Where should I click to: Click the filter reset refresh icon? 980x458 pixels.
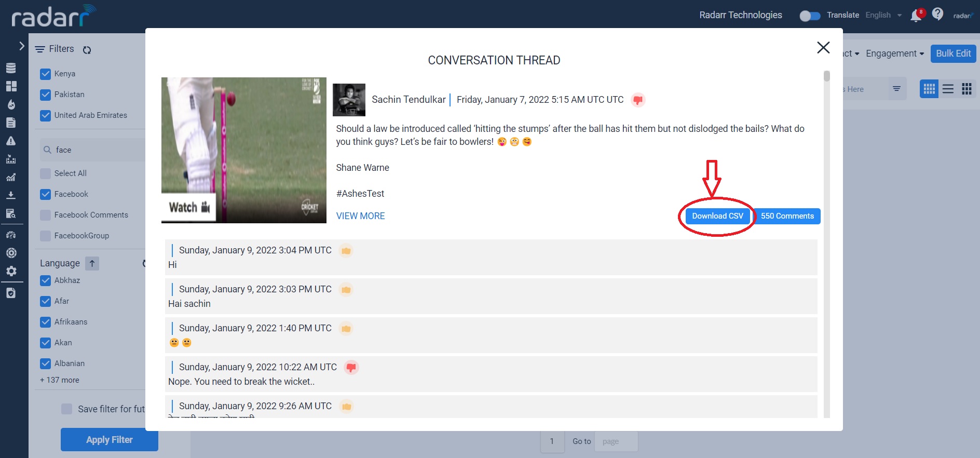[x=87, y=50]
